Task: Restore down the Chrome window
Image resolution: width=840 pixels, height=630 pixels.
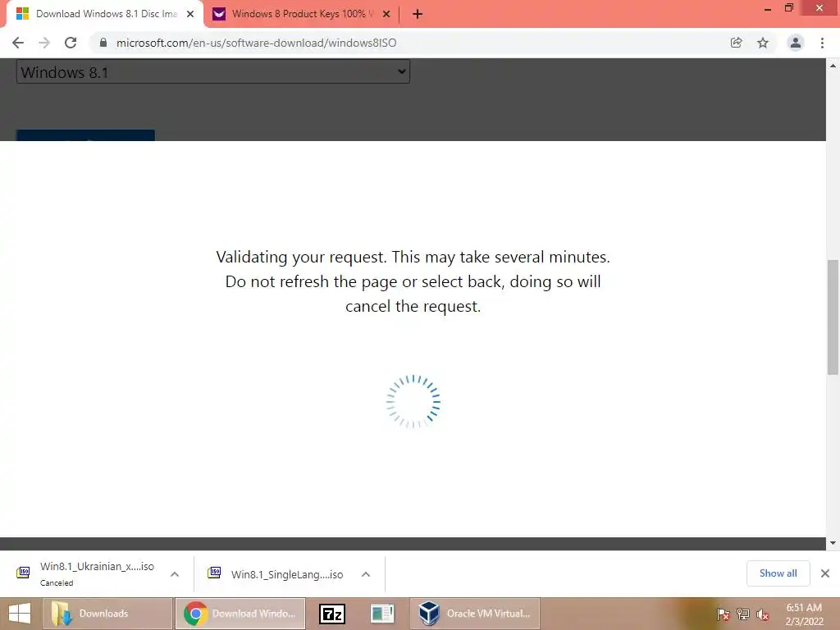Action: click(x=788, y=8)
